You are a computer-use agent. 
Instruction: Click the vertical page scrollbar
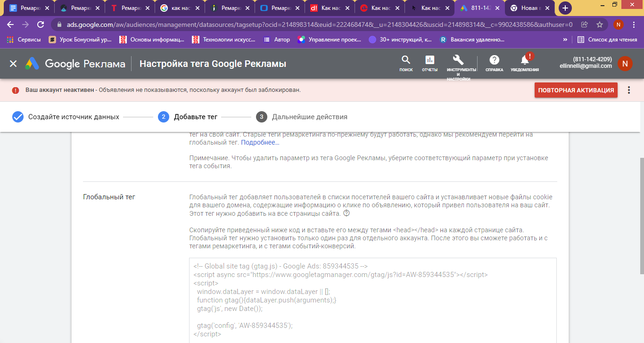pos(642,215)
